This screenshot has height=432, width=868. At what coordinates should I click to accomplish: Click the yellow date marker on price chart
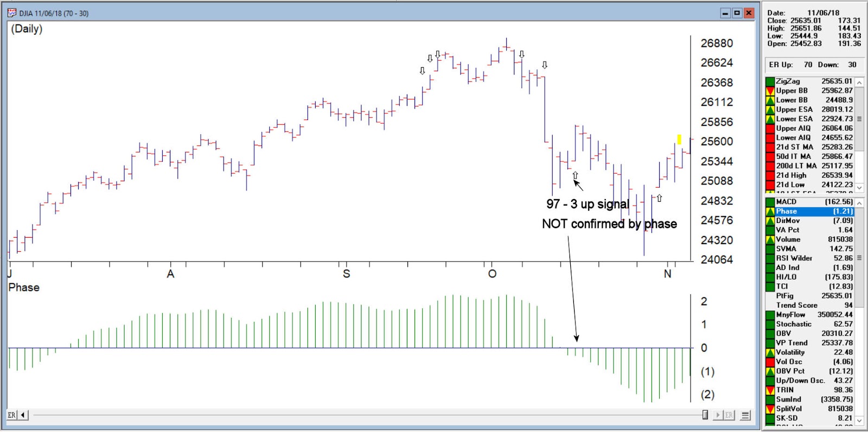point(679,139)
